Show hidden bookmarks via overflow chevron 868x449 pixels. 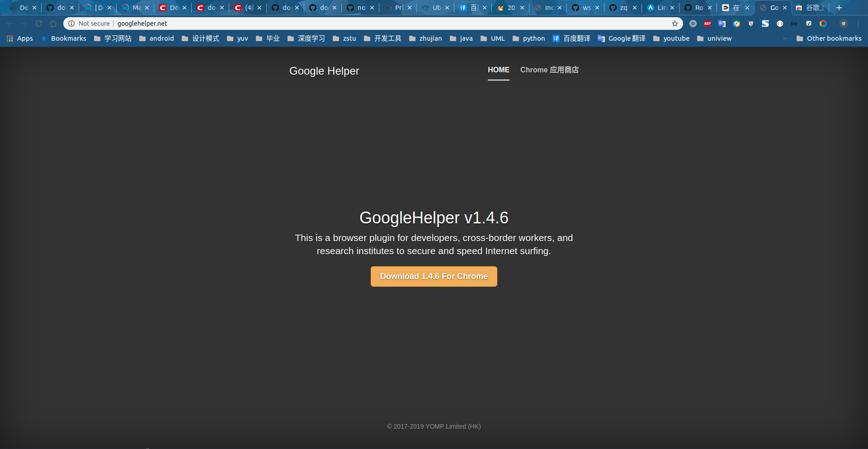(785, 38)
